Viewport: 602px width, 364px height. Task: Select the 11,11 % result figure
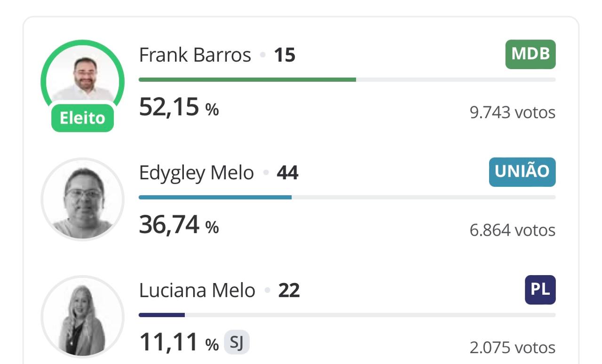coord(179,343)
